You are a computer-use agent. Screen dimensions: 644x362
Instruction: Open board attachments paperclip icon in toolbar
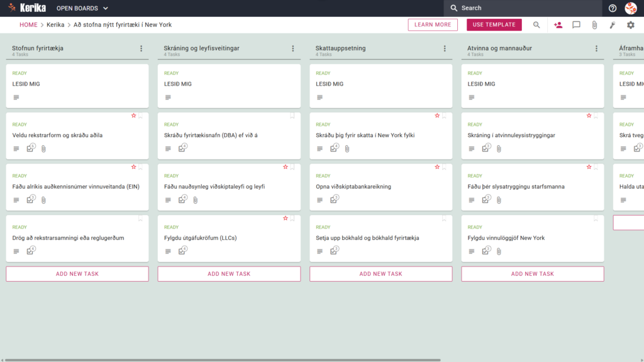pyautogui.click(x=594, y=25)
